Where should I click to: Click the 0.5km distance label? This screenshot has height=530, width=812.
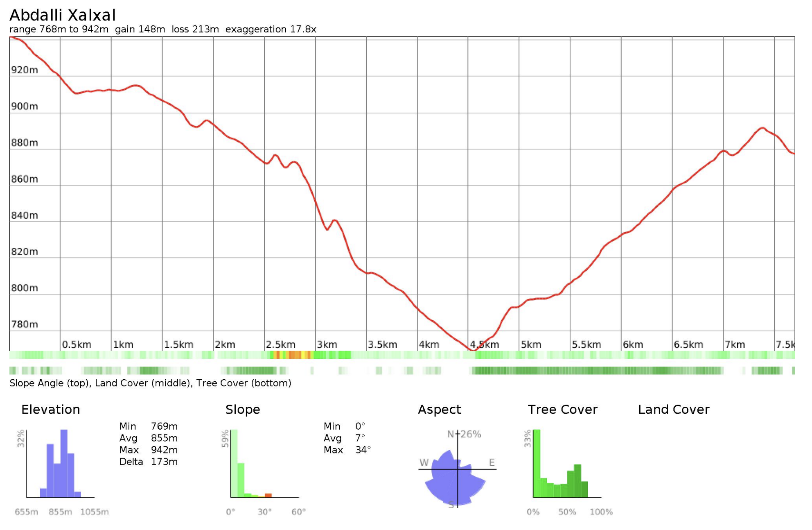pyautogui.click(x=77, y=345)
